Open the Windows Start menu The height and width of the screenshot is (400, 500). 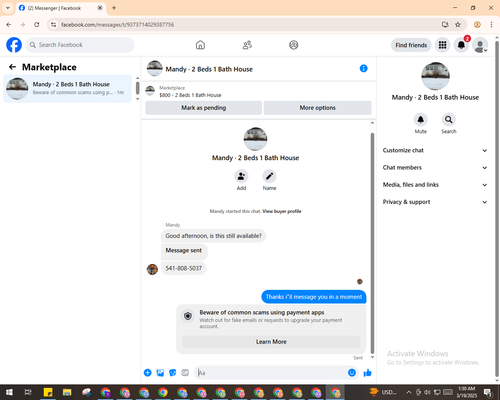tap(9, 392)
